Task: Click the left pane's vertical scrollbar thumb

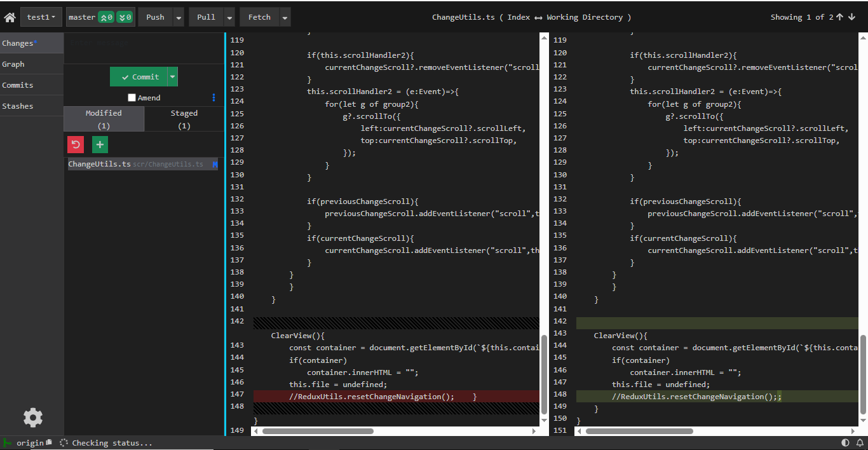Action: 544,376
